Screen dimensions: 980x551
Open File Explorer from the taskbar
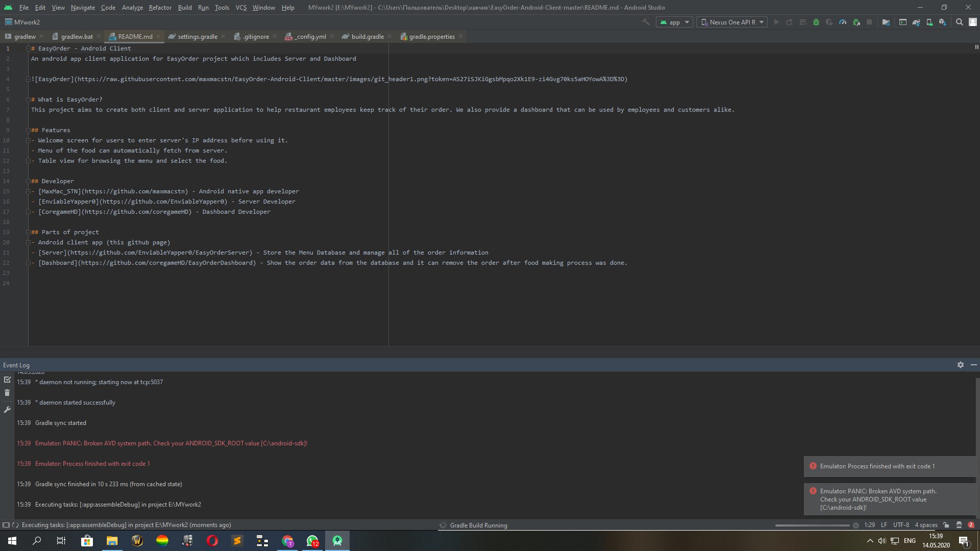point(112,541)
